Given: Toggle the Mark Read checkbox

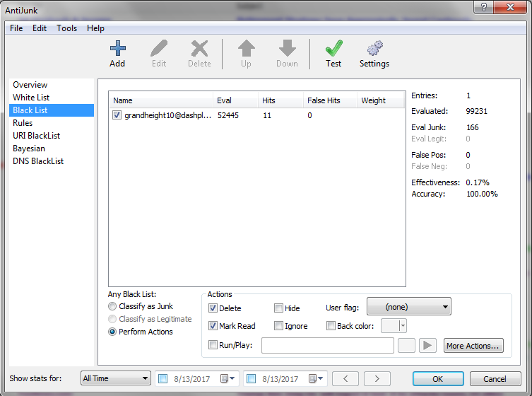Looking at the screenshot, I should (x=213, y=326).
